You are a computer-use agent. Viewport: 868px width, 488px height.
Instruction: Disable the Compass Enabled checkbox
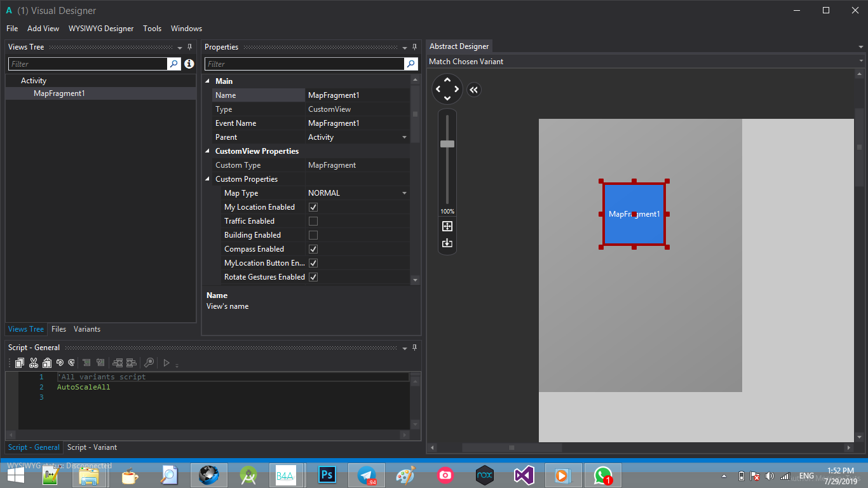click(x=313, y=249)
